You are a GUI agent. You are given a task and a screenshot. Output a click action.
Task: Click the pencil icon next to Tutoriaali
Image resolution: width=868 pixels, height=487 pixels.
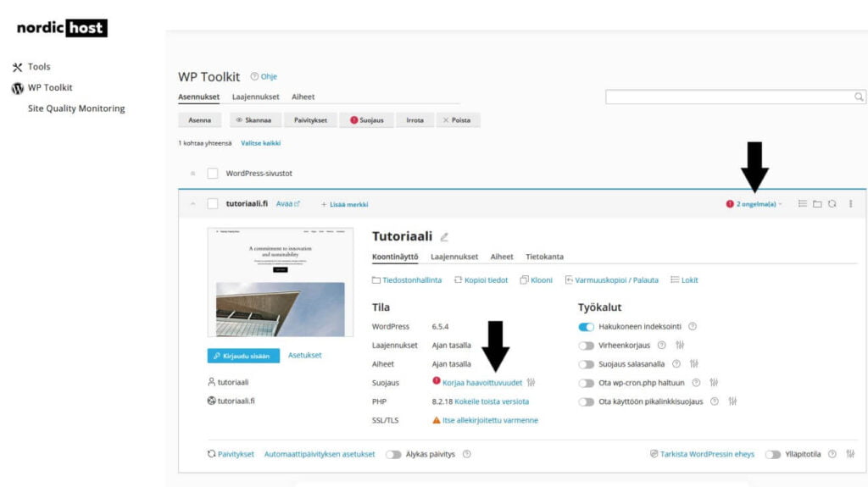tap(444, 237)
